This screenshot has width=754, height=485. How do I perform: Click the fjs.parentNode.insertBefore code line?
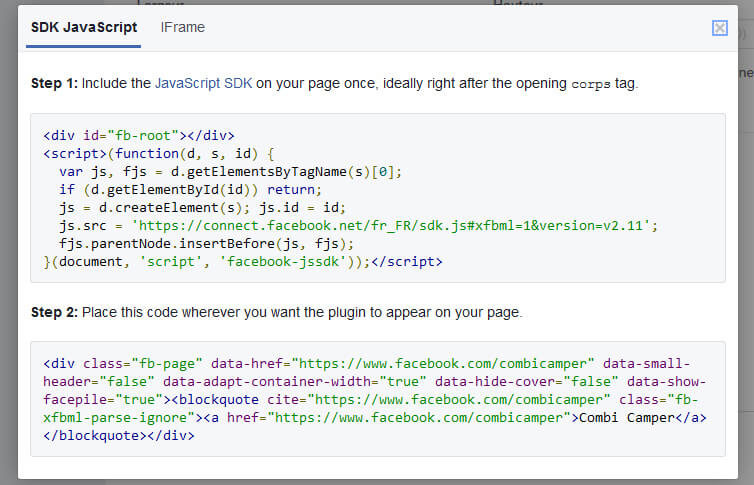[206, 244]
